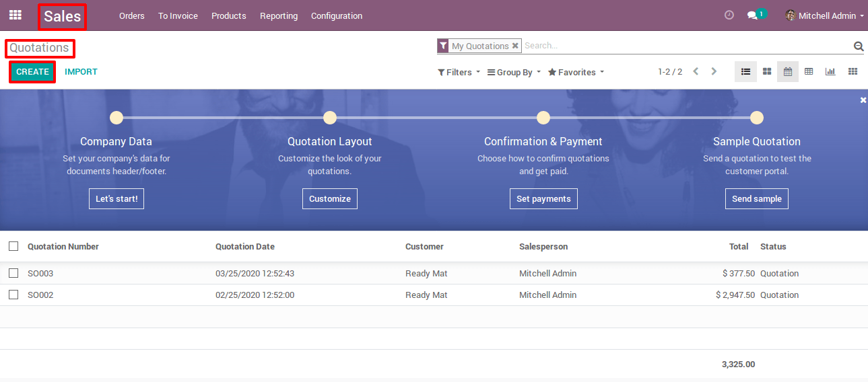Open the Orders menu
868x382 pixels.
(132, 15)
